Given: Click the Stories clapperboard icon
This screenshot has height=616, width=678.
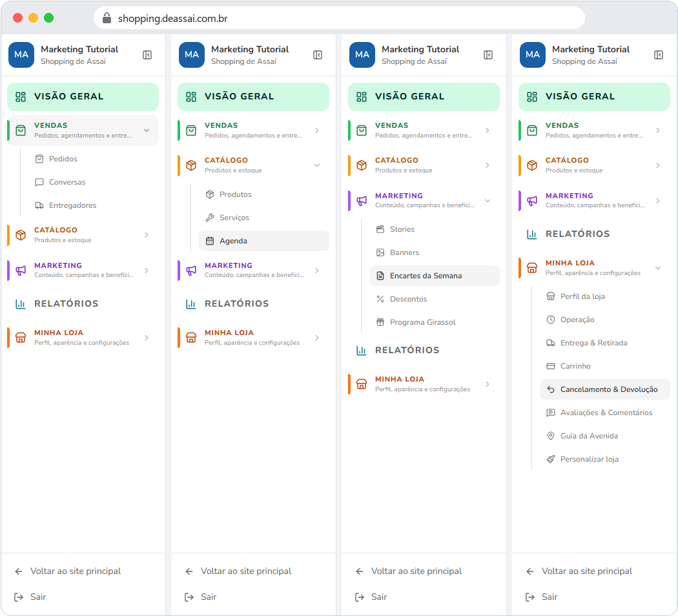Looking at the screenshot, I should pos(380,229).
